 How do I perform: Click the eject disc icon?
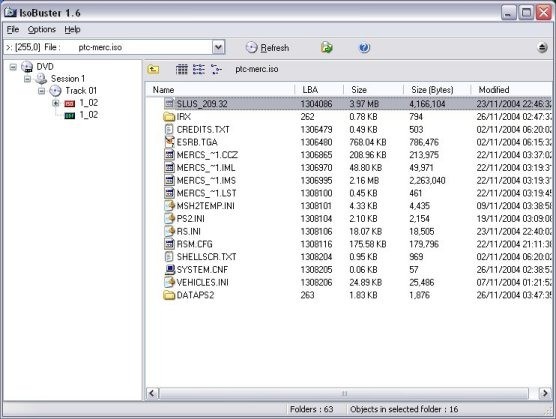pos(542,48)
